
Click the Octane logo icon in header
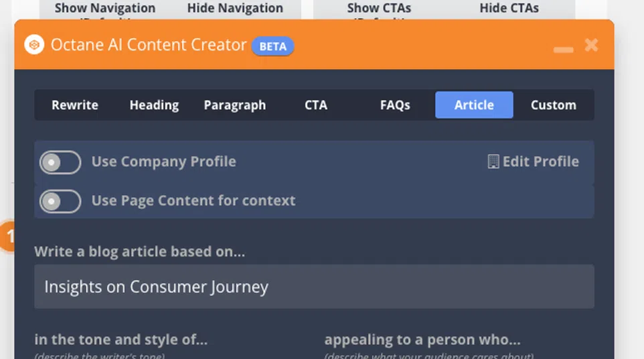click(x=34, y=44)
